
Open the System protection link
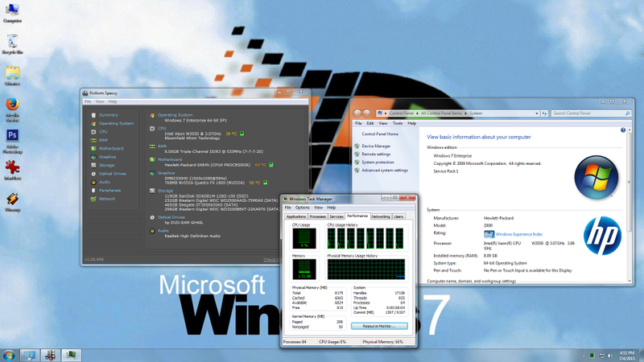378,162
